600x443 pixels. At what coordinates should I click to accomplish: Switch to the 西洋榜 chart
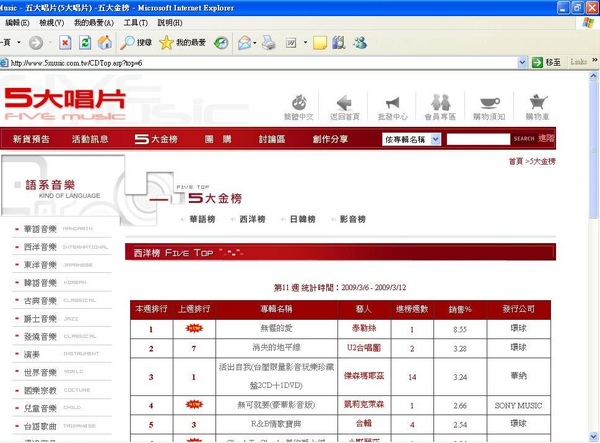click(x=253, y=219)
